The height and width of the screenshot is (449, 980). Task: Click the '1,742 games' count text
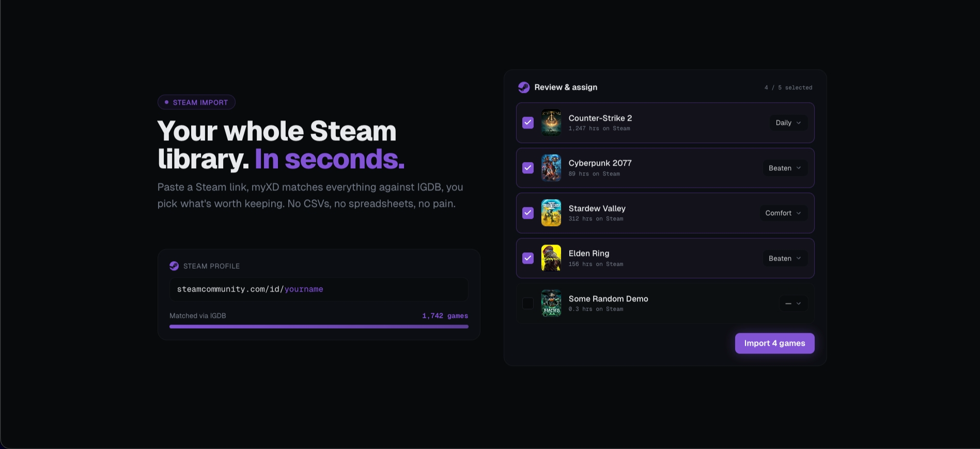tap(445, 316)
